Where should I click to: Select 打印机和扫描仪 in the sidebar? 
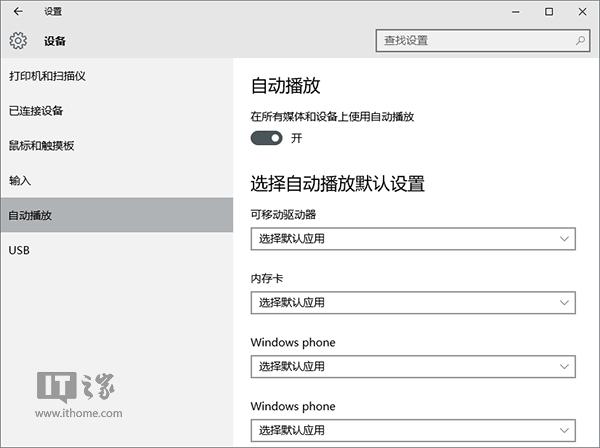[117, 76]
